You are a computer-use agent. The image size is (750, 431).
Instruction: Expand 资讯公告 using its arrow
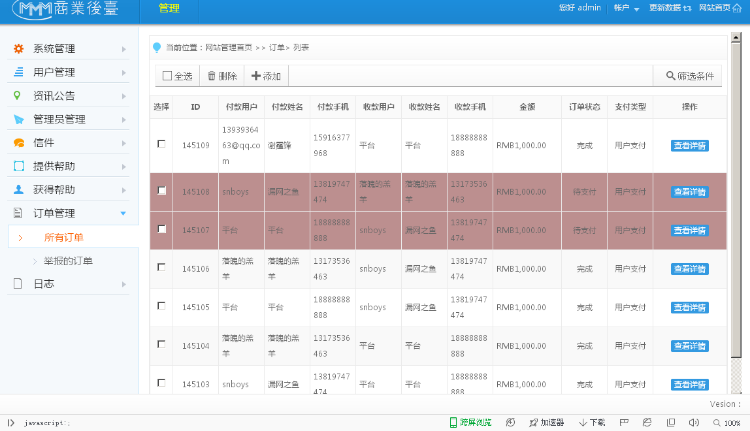click(x=123, y=96)
